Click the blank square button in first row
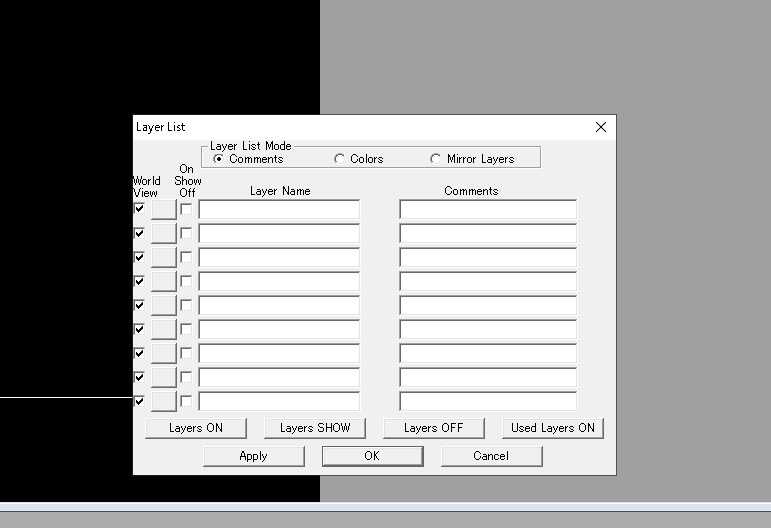The width and height of the screenshot is (771, 528). click(x=163, y=209)
